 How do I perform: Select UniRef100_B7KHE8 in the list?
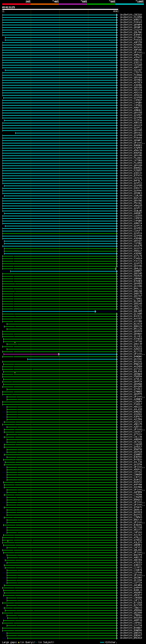click(x=131, y=281)
